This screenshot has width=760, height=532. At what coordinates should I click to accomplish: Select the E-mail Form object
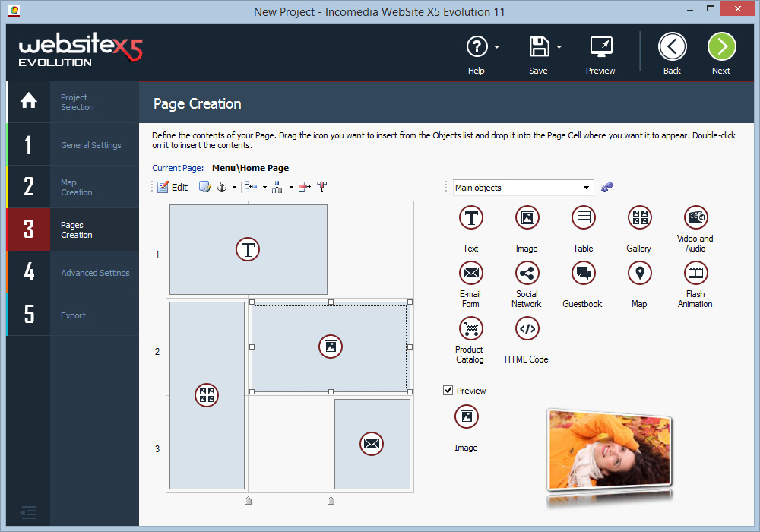(x=470, y=272)
